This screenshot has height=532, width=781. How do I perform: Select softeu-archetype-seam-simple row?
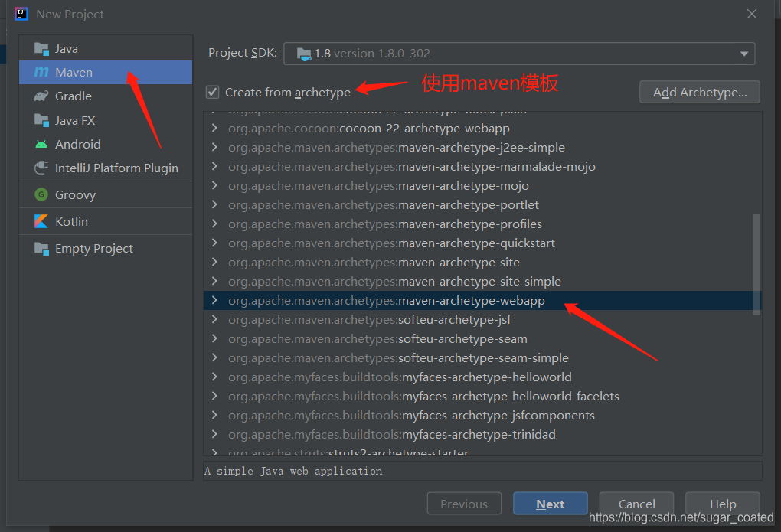point(482,357)
